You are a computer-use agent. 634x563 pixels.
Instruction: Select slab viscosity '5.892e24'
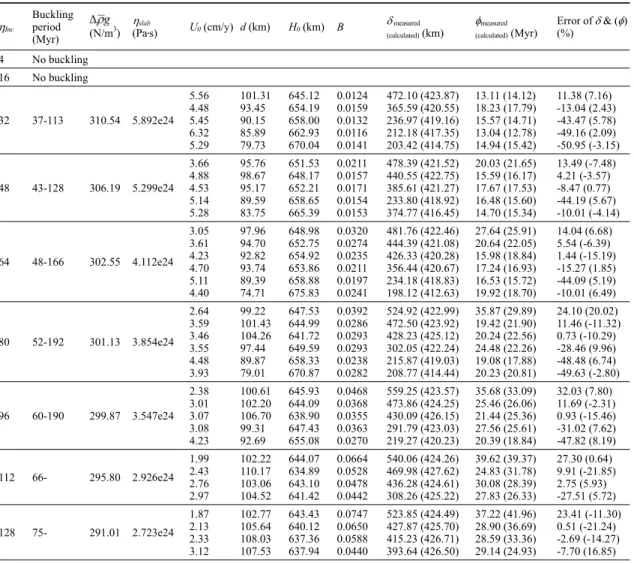coord(153,121)
